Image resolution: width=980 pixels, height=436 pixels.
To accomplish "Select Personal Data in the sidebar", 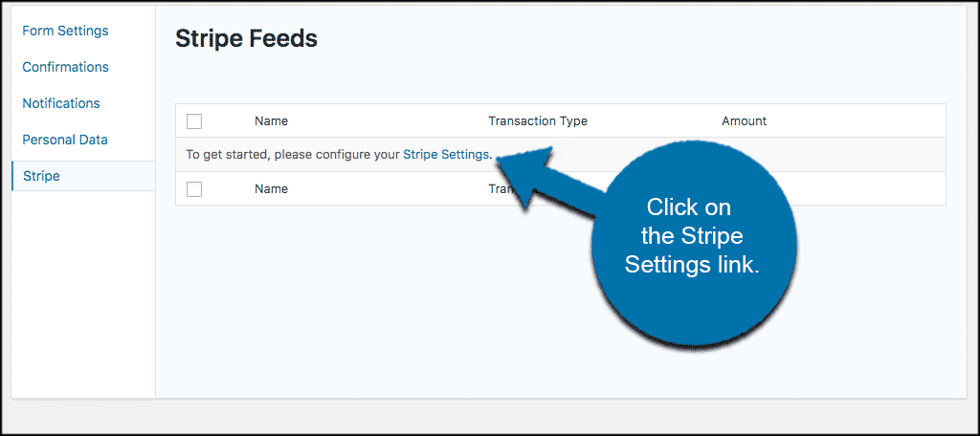I will coord(65,140).
